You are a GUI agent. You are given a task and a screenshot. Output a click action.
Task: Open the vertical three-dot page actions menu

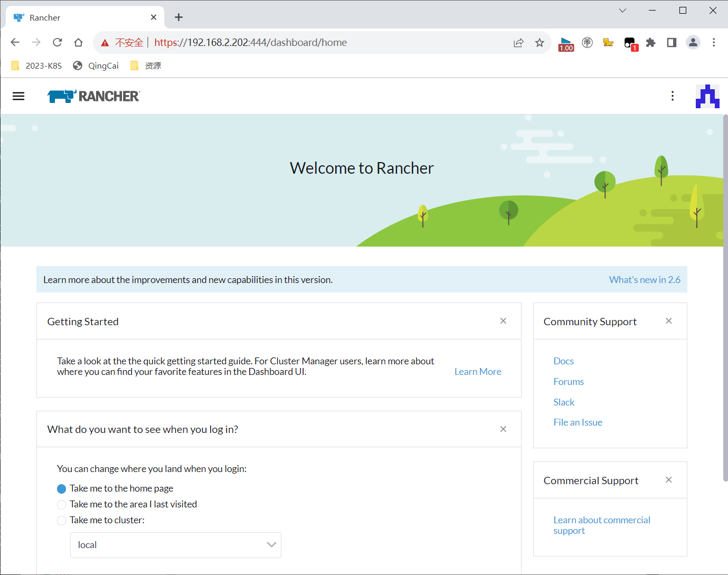click(672, 96)
